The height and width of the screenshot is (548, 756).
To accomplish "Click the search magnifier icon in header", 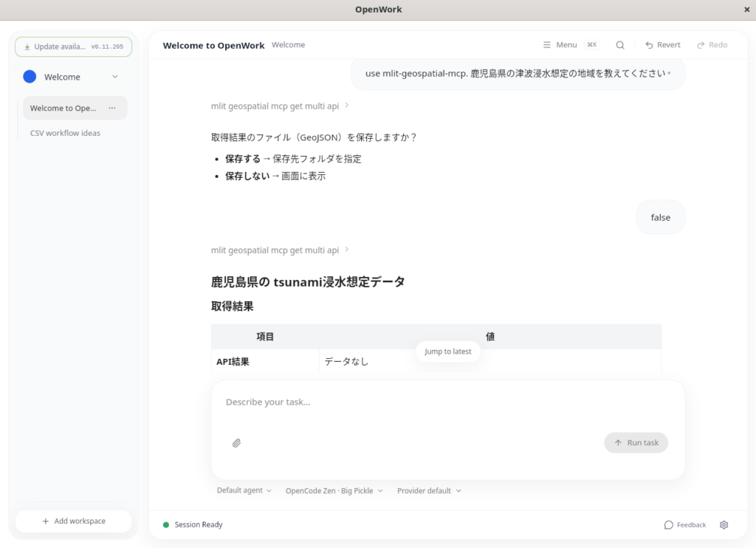I will click(x=620, y=45).
